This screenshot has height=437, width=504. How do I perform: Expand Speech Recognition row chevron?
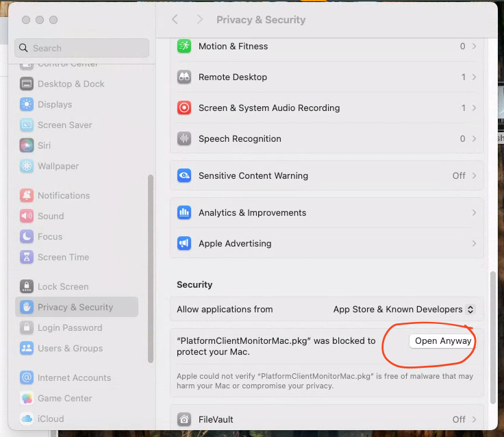point(474,138)
